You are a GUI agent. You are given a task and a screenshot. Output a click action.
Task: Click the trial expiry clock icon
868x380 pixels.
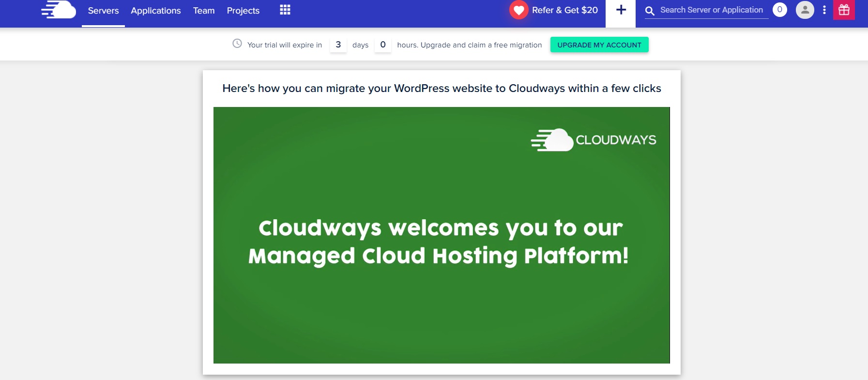pos(237,44)
